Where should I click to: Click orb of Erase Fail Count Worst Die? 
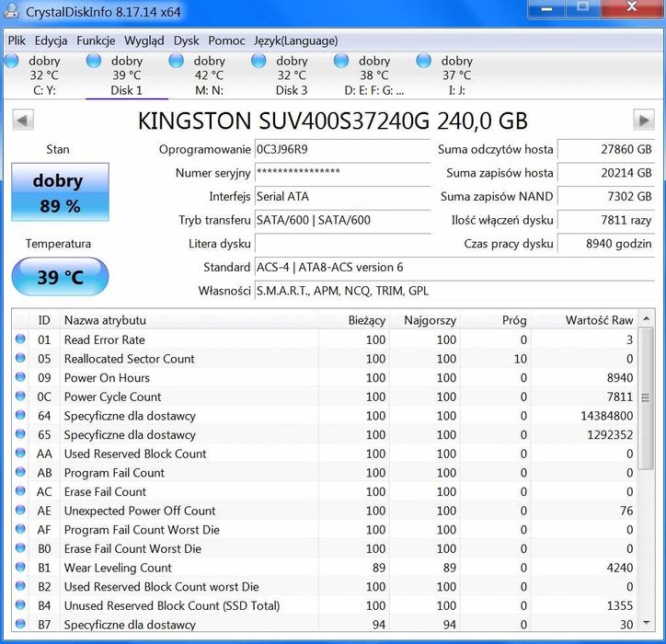pyautogui.click(x=20, y=548)
